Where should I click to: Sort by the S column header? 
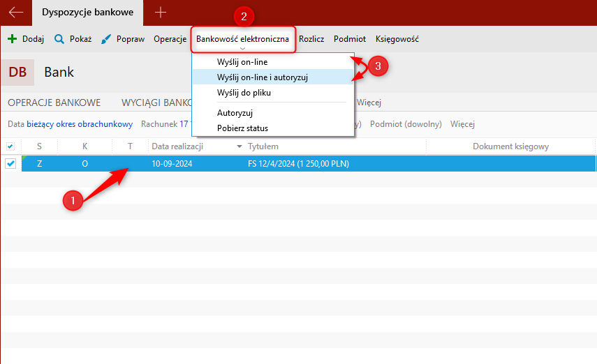click(39, 146)
